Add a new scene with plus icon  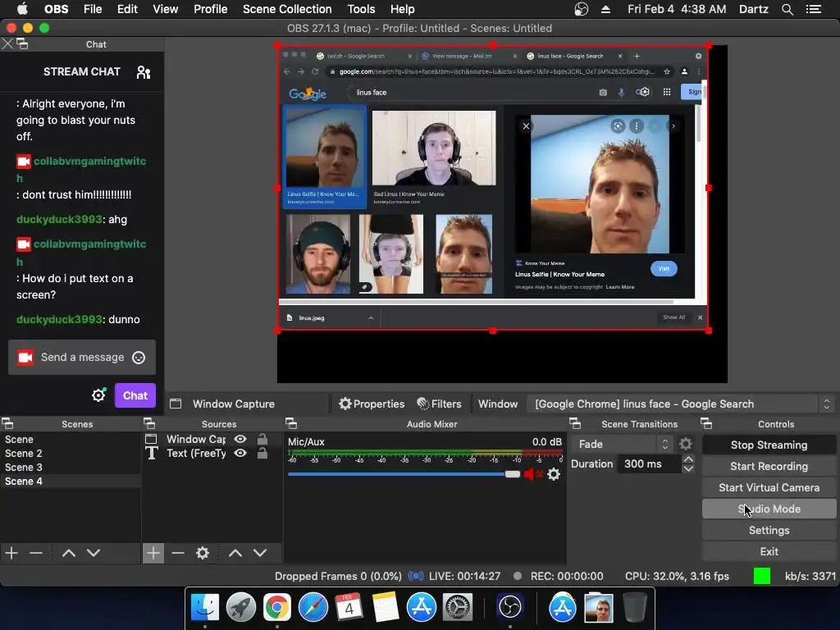coord(11,553)
